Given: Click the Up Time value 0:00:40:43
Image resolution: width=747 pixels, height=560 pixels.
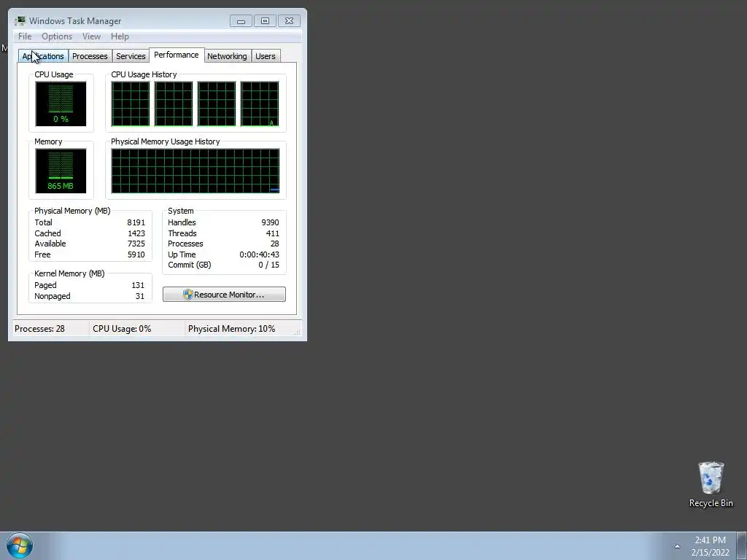Looking at the screenshot, I should (x=259, y=254).
